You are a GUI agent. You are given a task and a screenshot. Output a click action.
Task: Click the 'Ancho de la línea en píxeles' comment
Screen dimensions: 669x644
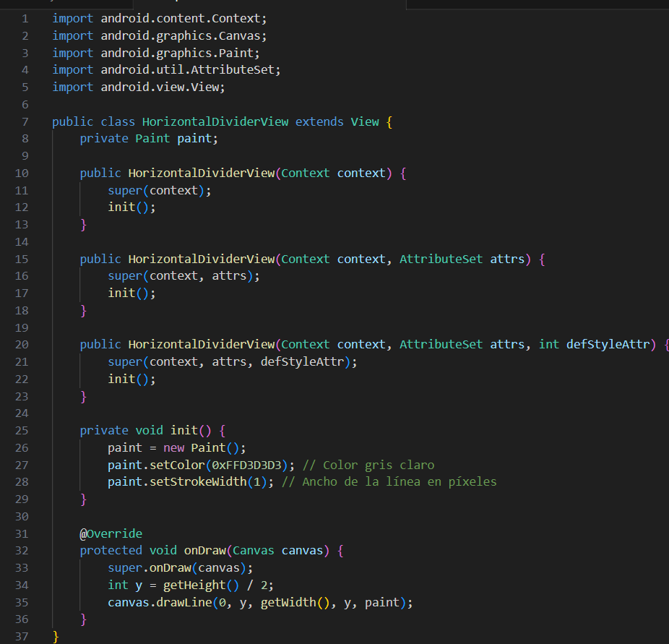coord(400,482)
